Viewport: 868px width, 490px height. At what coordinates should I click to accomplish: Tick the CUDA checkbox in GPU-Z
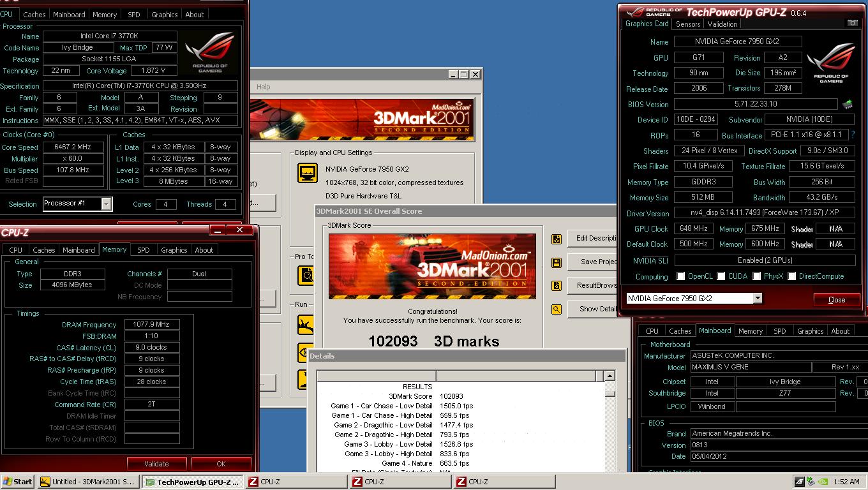(x=721, y=276)
